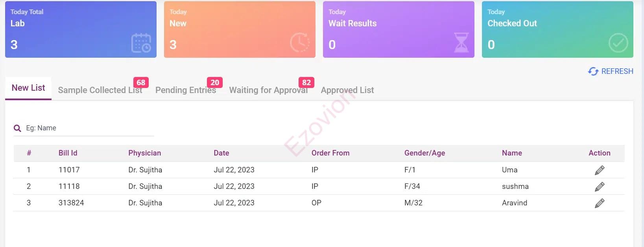Image resolution: width=644 pixels, height=247 pixels.
Task: Click the Physician column header
Action: click(x=144, y=153)
